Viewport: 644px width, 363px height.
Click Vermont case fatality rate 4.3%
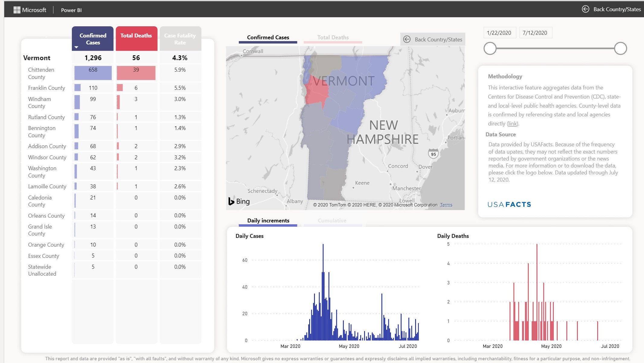point(180,58)
